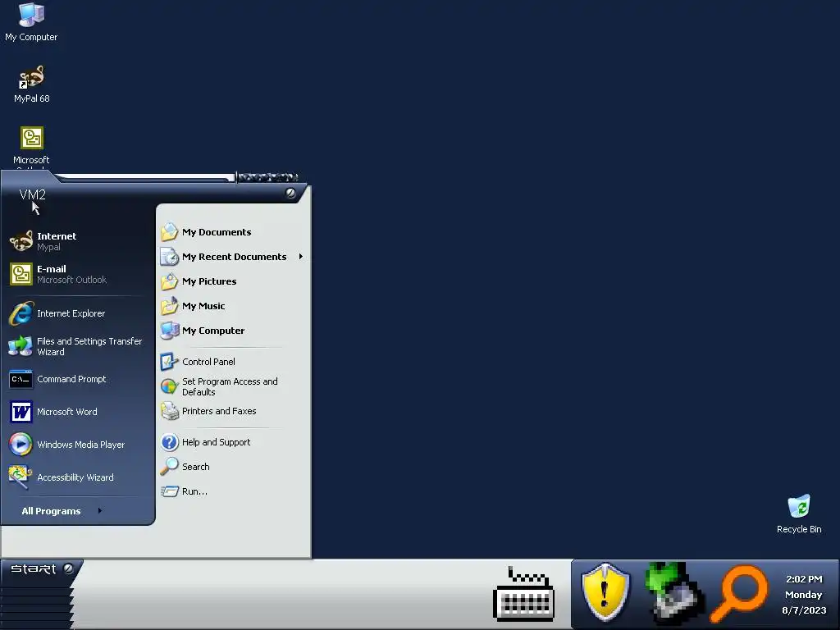Click the Run dialog icon
The image size is (840, 630).
tap(169, 491)
